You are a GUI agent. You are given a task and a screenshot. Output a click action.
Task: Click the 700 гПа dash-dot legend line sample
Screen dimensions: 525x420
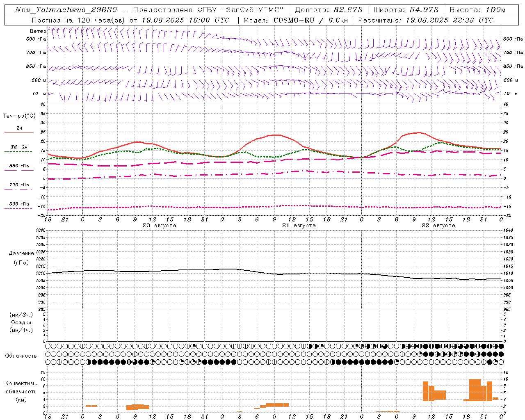18,189
